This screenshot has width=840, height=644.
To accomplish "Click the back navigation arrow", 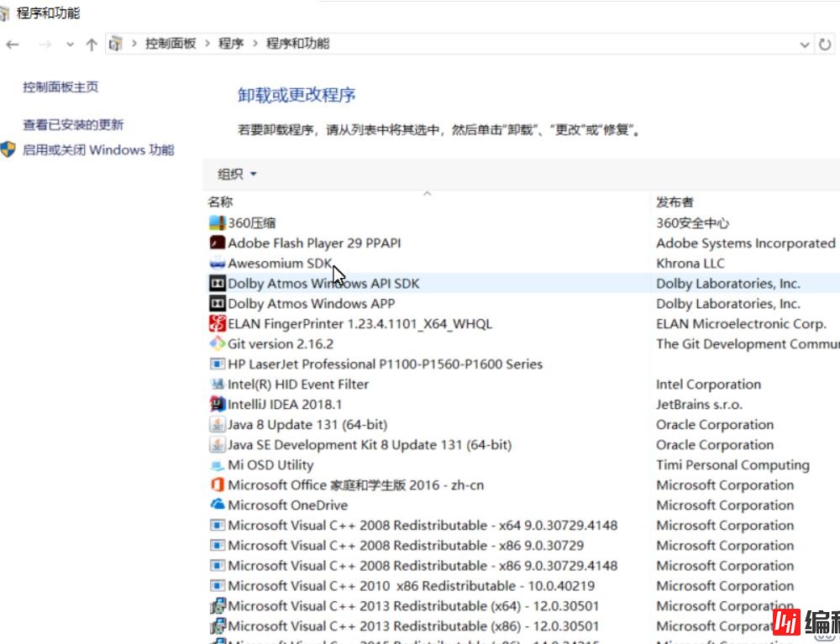I will click(x=13, y=43).
